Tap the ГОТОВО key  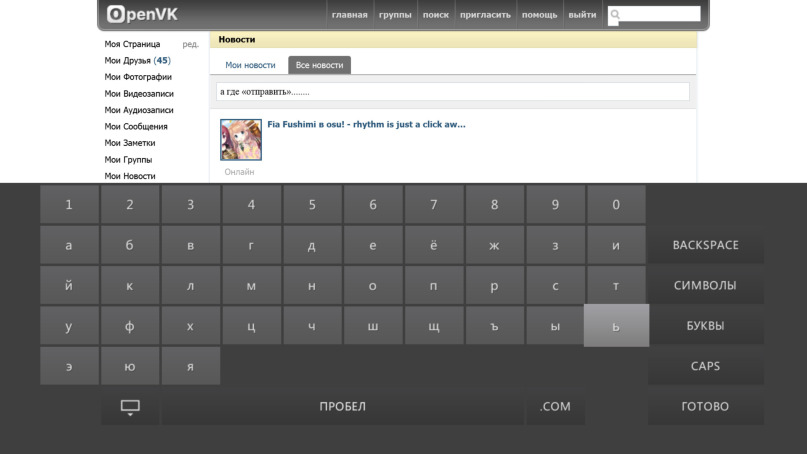[706, 407]
